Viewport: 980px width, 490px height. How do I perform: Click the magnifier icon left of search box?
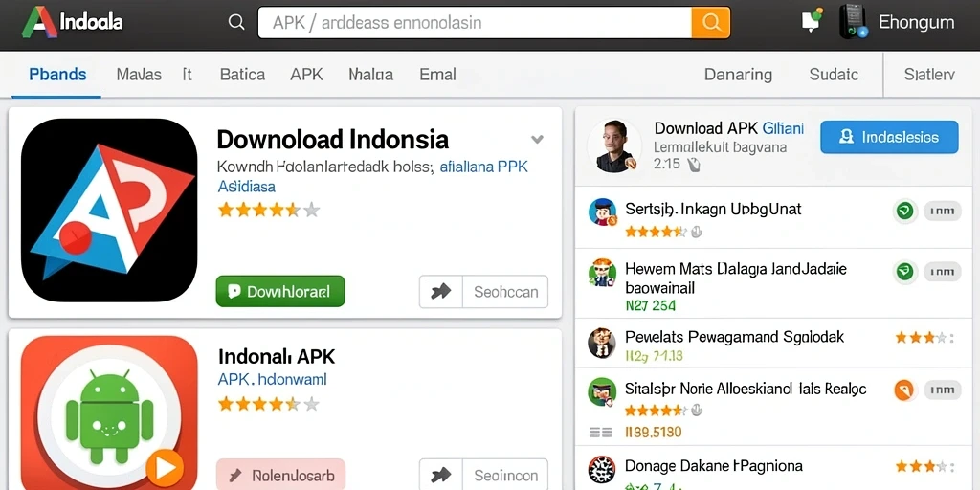point(236,23)
